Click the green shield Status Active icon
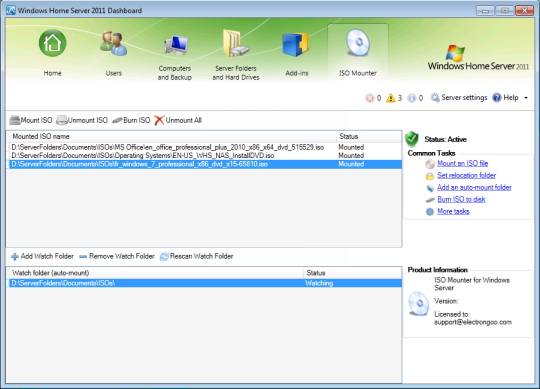Image resolution: width=540 pixels, height=389 pixels. pos(412,139)
